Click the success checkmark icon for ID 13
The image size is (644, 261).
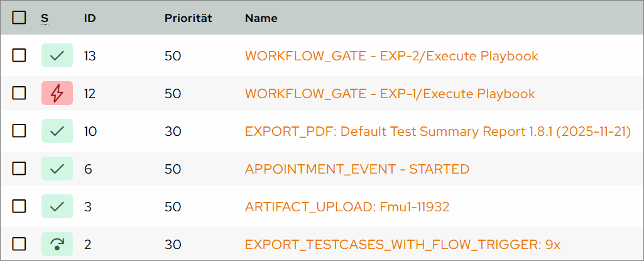(57, 55)
